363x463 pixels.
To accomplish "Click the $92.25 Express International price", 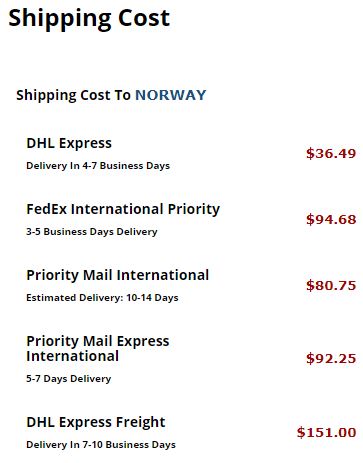I will pos(331,358).
